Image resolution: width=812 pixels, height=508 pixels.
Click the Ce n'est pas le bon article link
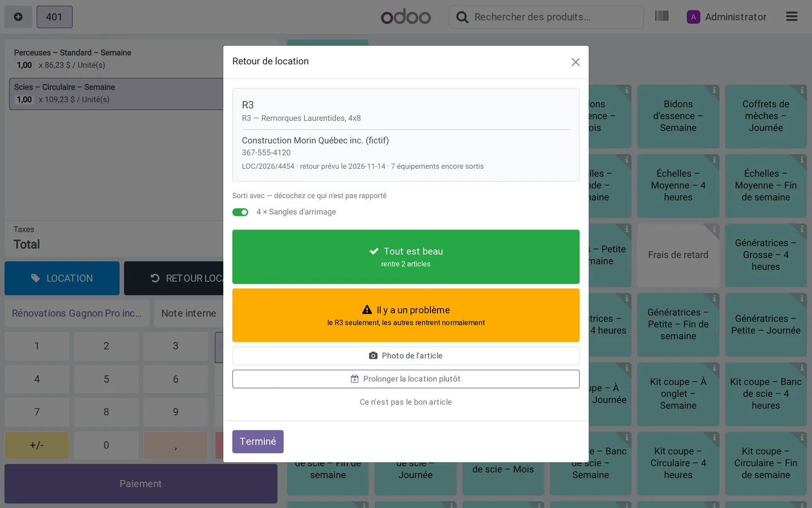click(406, 402)
